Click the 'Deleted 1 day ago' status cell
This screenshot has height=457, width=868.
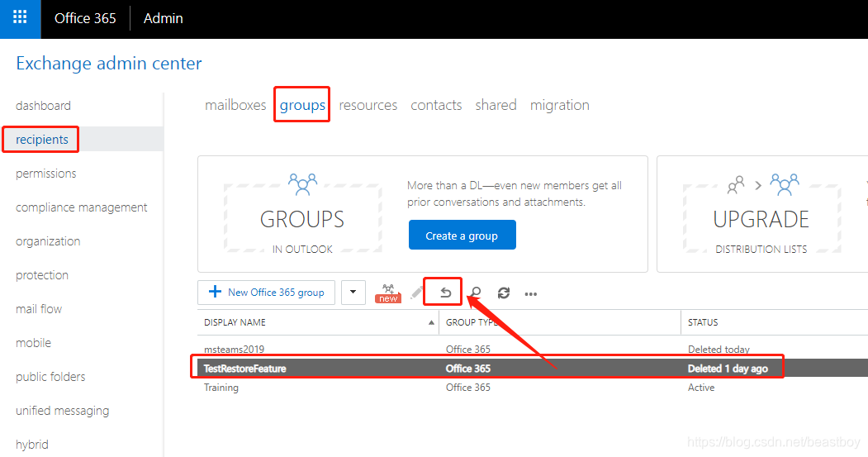click(x=728, y=369)
